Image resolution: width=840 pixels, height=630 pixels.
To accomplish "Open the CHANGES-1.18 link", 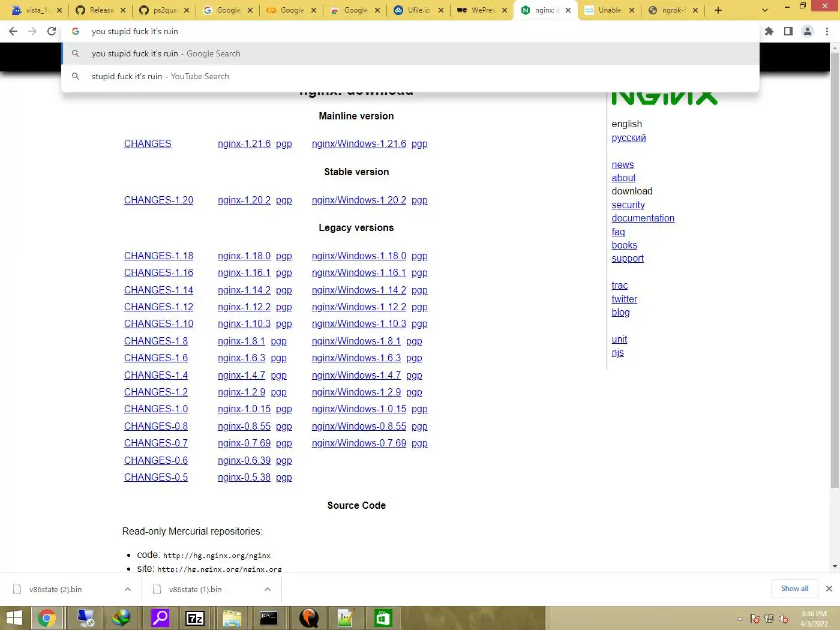I will click(158, 256).
